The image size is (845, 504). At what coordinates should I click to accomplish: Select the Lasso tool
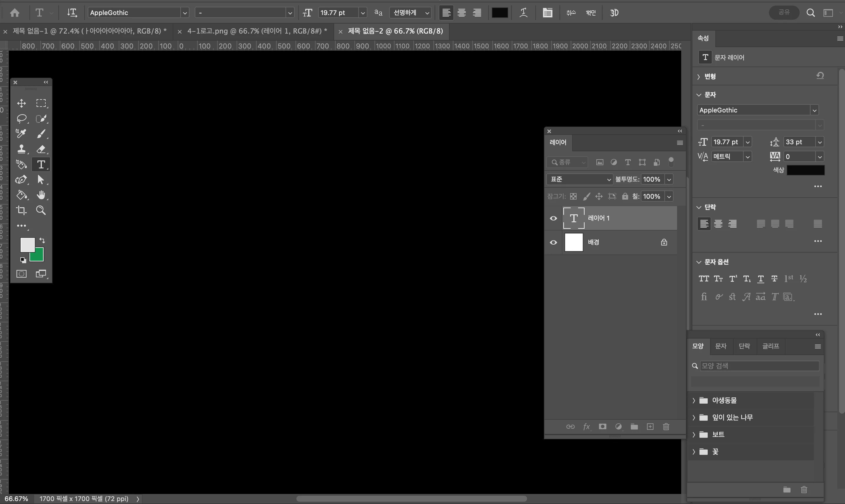tap(22, 119)
